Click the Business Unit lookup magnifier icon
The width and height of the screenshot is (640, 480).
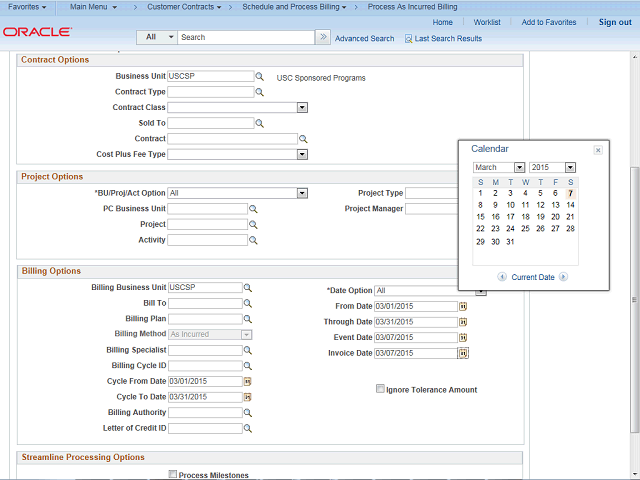(x=259, y=76)
